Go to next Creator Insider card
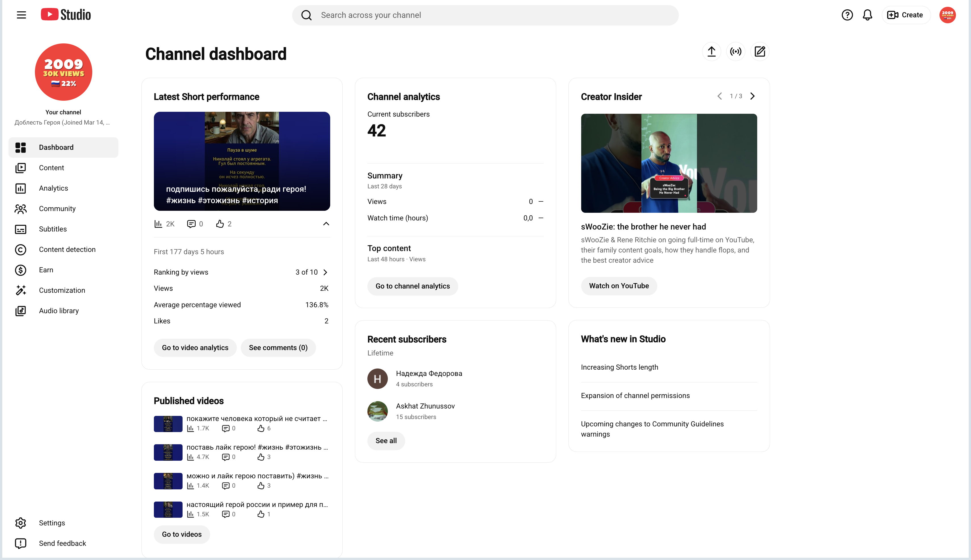The image size is (971, 560). 752,96
